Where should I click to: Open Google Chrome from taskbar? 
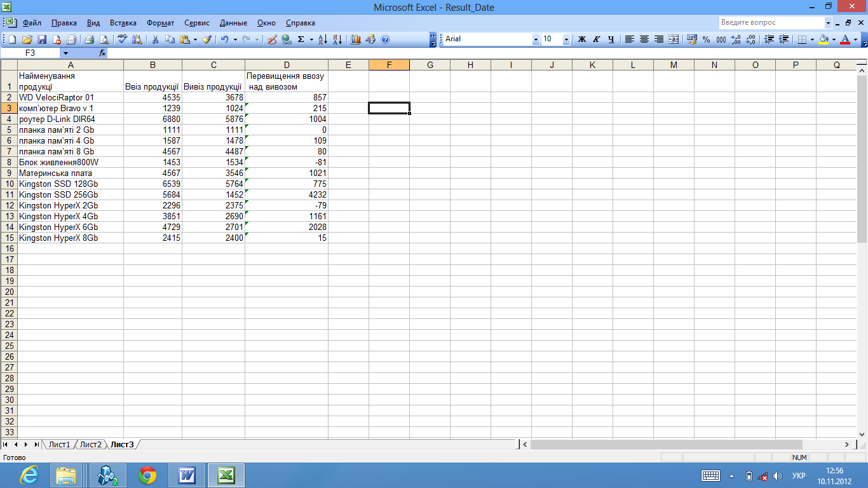(147, 475)
